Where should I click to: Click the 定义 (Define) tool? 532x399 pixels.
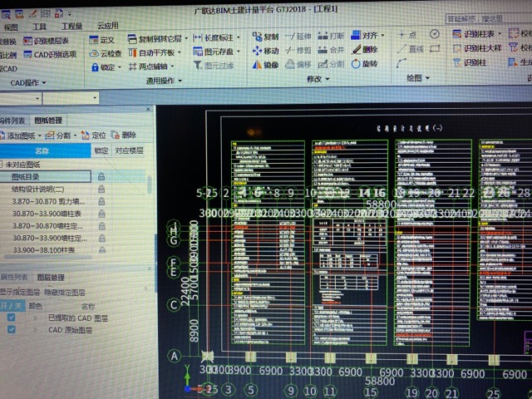101,40
